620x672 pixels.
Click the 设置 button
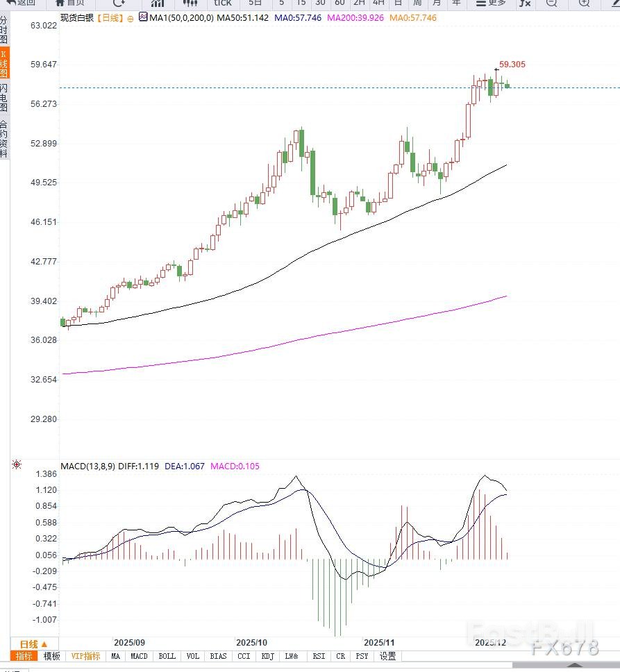point(387,656)
